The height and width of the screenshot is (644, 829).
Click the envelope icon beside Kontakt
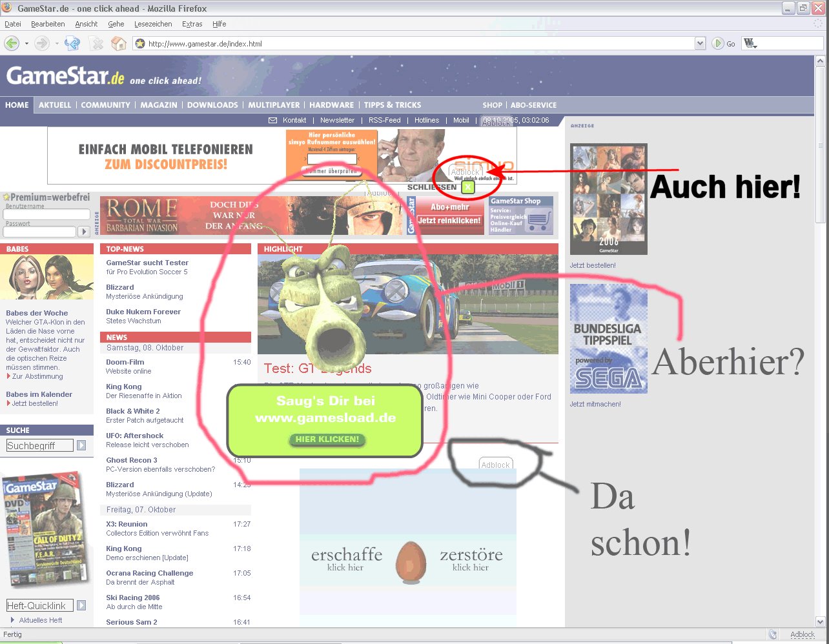pos(272,120)
